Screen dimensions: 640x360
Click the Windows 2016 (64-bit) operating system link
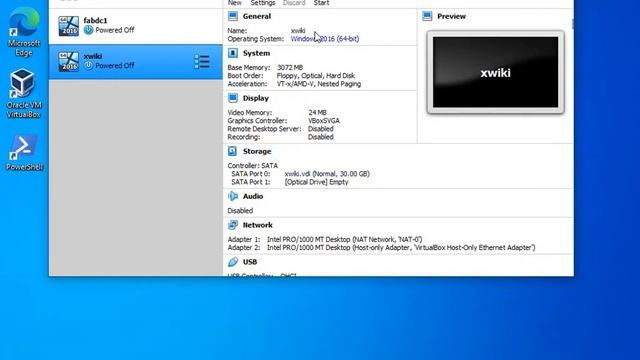pyautogui.click(x=325, y=39)
